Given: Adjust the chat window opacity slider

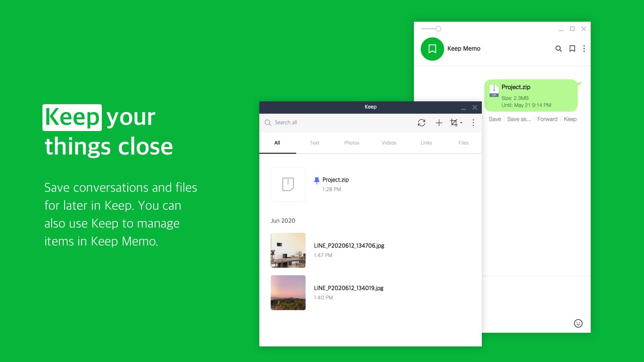Looking at the screenshot, I should pos(431,29).
